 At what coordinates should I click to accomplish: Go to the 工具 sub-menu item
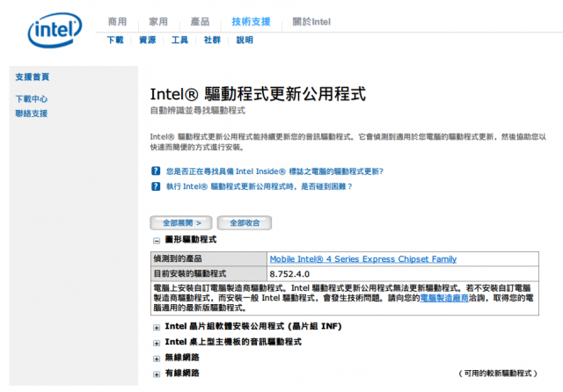[179, 40]
